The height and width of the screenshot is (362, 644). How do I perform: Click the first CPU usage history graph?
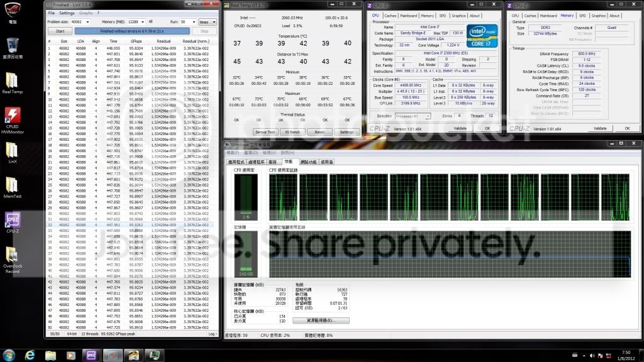point(284,197)
